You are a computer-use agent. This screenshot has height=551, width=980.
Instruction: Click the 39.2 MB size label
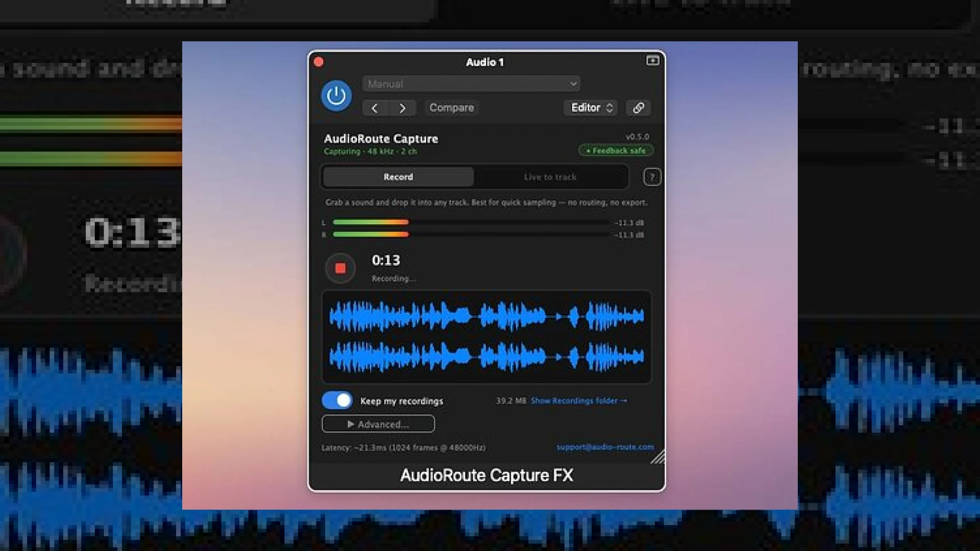click(511, 401)
